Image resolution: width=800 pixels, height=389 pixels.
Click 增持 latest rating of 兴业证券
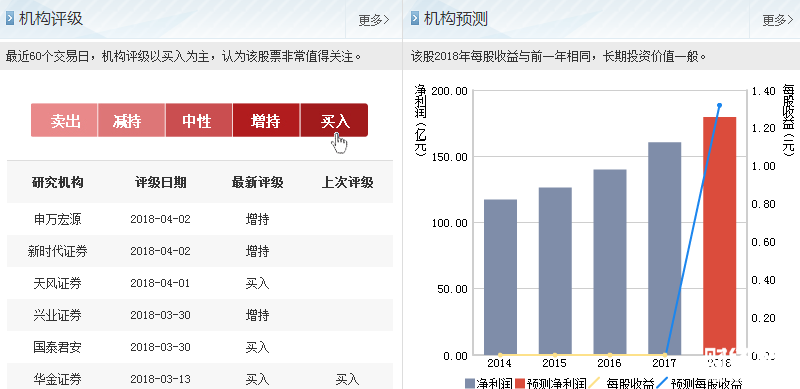coord(257,315)
